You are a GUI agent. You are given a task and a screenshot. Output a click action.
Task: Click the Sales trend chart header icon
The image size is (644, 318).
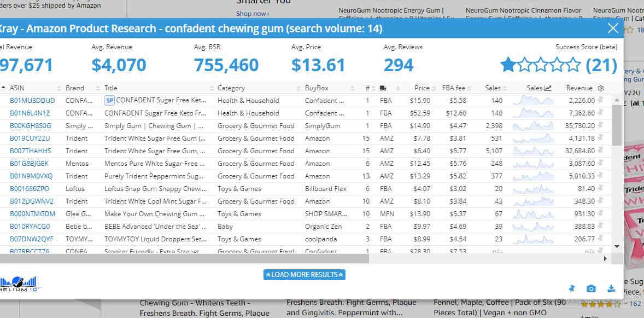548,88
